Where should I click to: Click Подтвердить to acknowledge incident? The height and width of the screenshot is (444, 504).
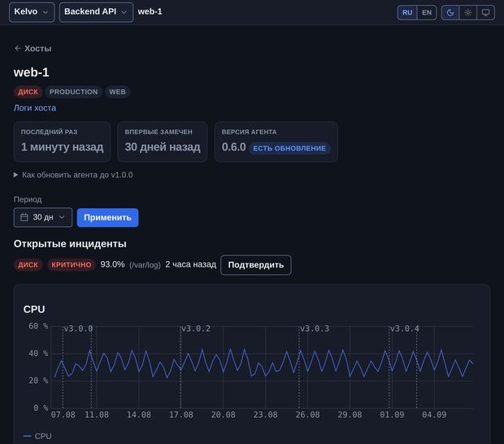pos(256,265)
